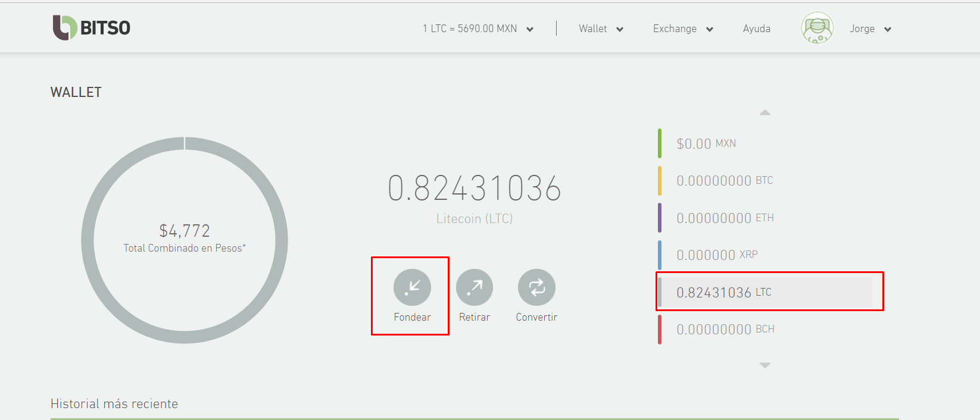Click the Bitso logo
This screenshot has width=980, height=420.
pyautogui.click(x=92, y=27)
